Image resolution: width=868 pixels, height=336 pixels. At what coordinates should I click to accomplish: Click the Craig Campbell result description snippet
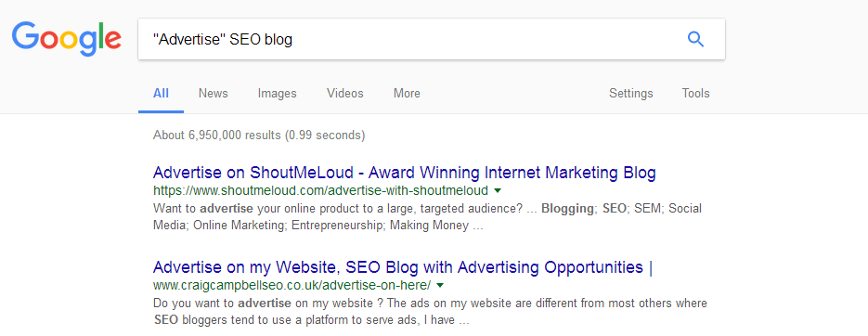click(x=430, y=312)
